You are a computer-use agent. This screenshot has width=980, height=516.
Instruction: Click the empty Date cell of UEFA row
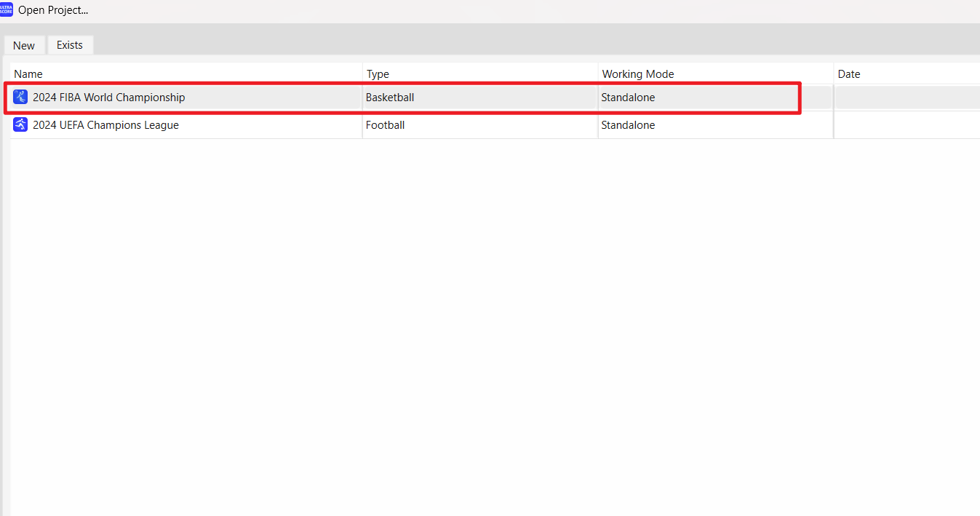click(x=906, y=125)
